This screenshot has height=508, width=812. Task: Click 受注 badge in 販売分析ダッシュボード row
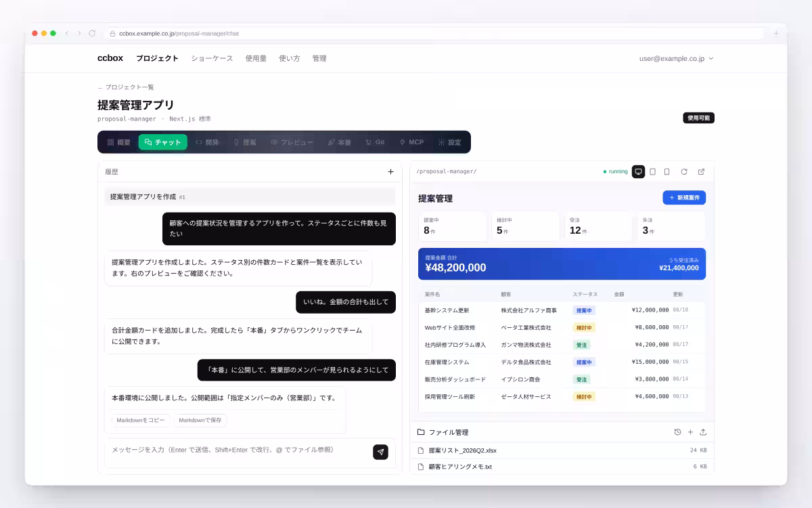[x=581, y=379]
